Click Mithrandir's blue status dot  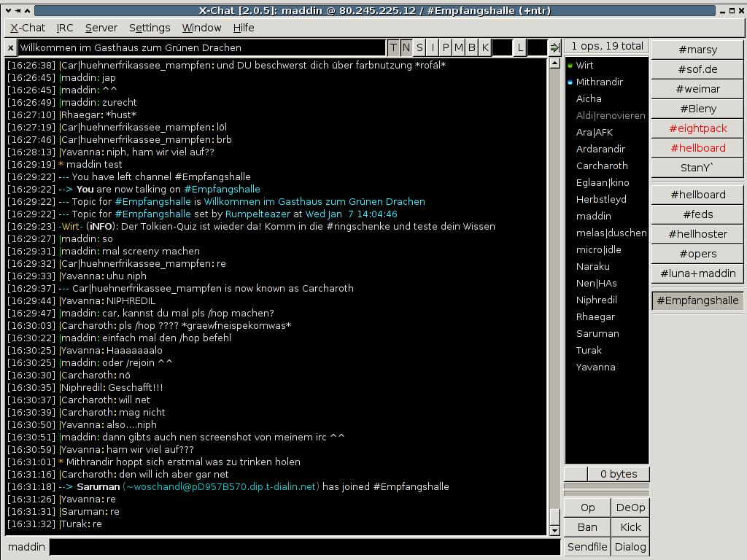570,82
